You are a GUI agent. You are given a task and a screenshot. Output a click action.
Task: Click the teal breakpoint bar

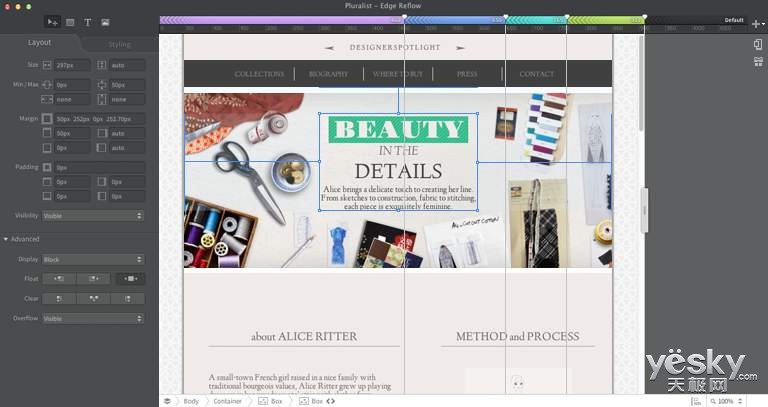[536, 20]
